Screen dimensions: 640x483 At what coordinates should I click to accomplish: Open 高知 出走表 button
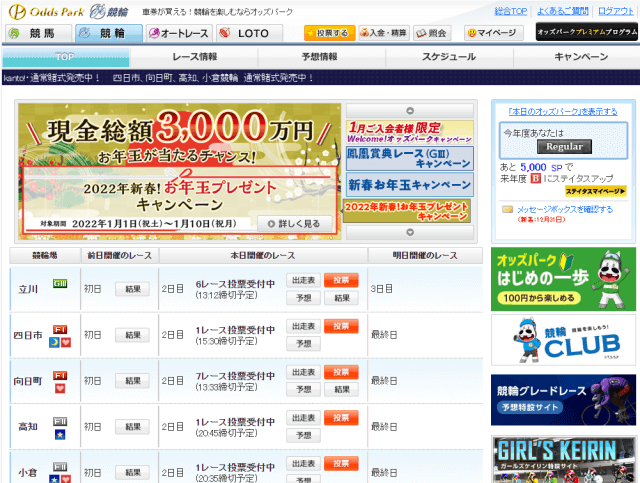point(303,418)
